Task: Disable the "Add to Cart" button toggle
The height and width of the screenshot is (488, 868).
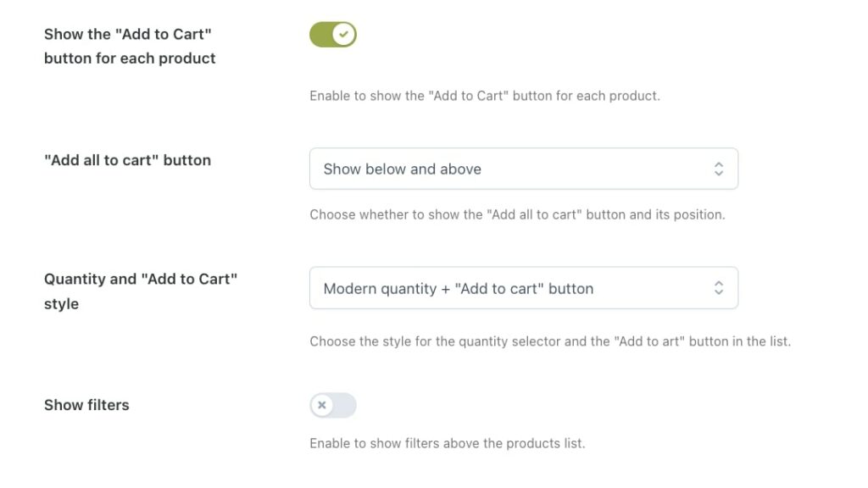Action: point(333,35)
